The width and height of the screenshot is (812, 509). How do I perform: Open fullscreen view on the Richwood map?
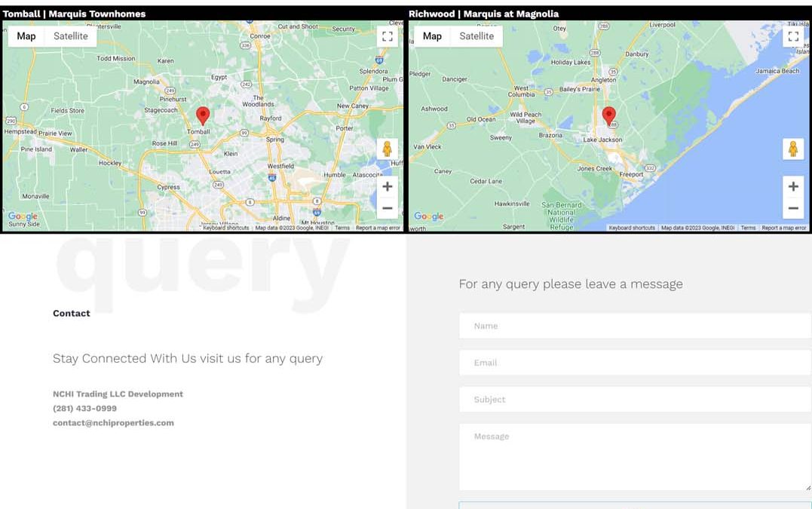[793, 36]
